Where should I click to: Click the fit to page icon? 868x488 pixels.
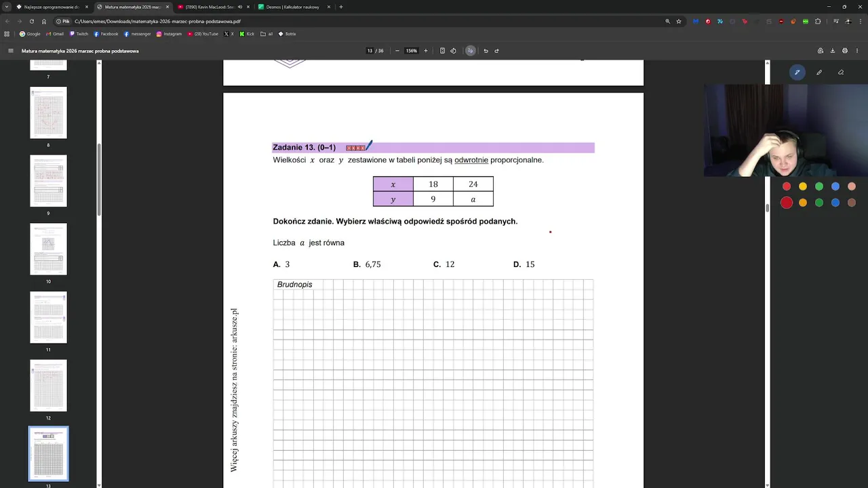[442, 51]
